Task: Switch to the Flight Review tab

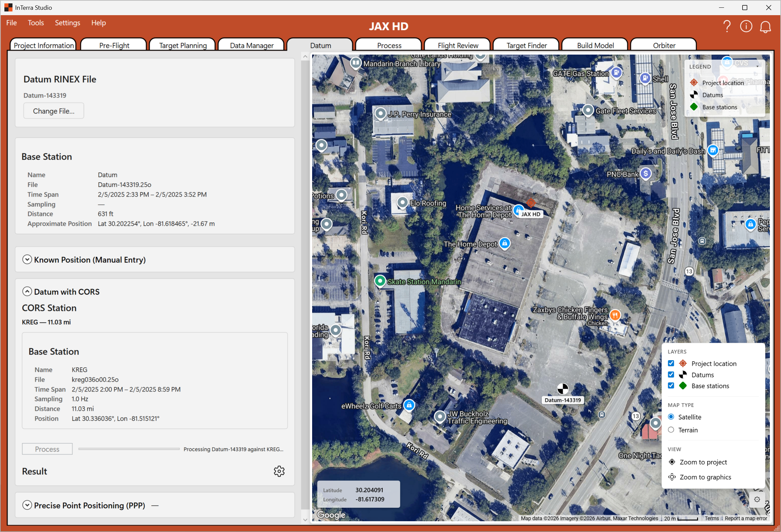Action: click(458, 45)
